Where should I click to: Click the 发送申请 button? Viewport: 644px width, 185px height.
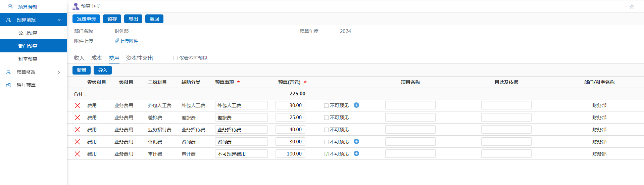click(x=86, y=19)
